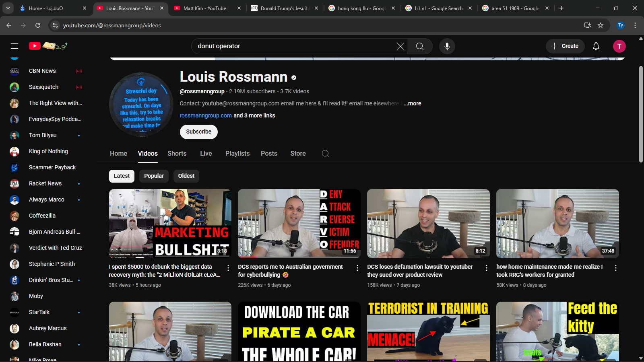The width and height of the screenshot is (644, 362).
Task: Select the Popular filter chip
Action: coord(154,176)
